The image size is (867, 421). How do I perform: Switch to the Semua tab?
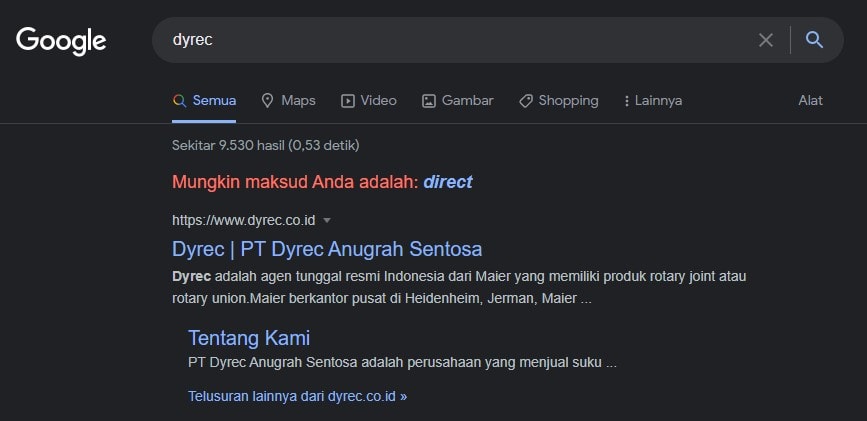click(x=214, y=101)
